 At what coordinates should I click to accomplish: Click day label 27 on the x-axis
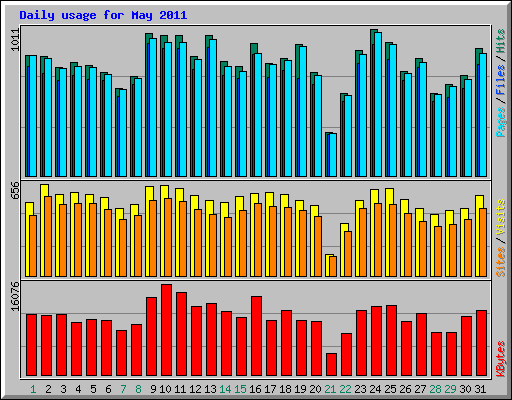point(420,389)
